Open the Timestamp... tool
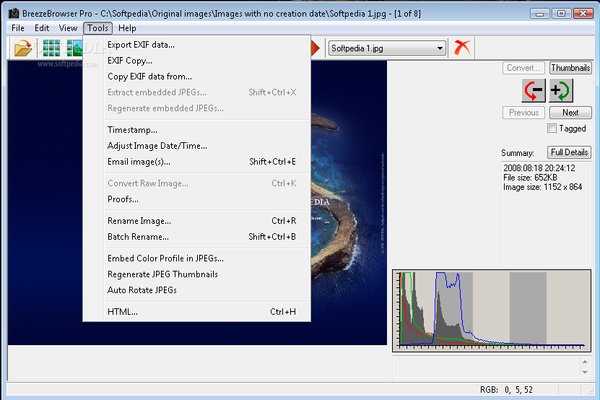Screen dimensions: 600x400 (x=197, y=130)
